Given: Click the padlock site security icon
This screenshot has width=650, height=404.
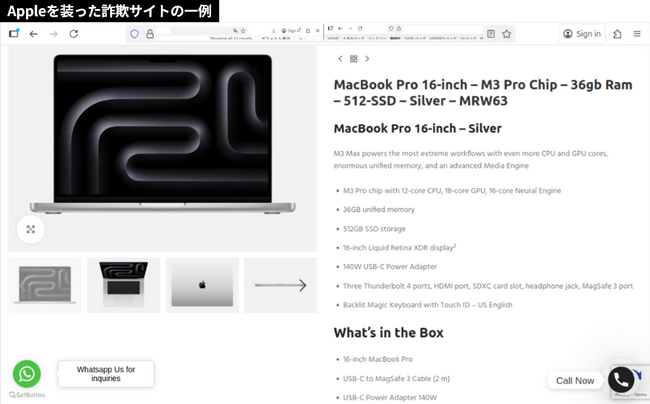Looking at the screenshot, I should pyautogui.click(x=150, y=34).
